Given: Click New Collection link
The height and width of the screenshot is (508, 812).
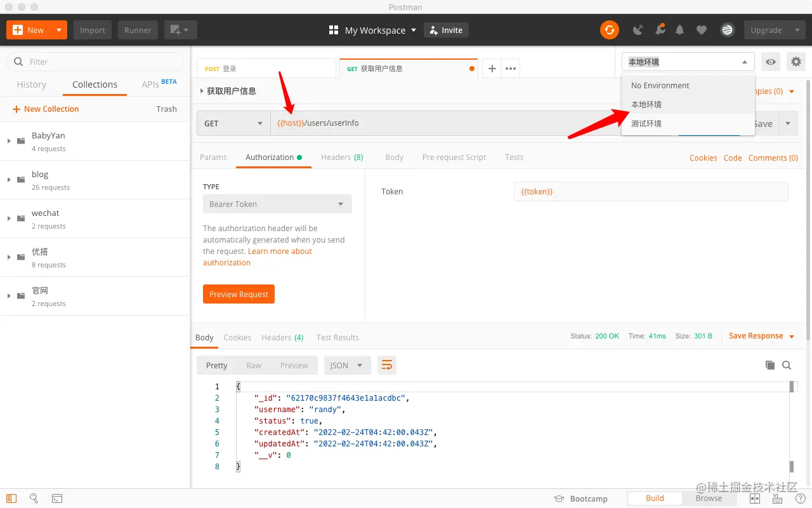Looking at the screenshot, I should click(x=46, y=109).
